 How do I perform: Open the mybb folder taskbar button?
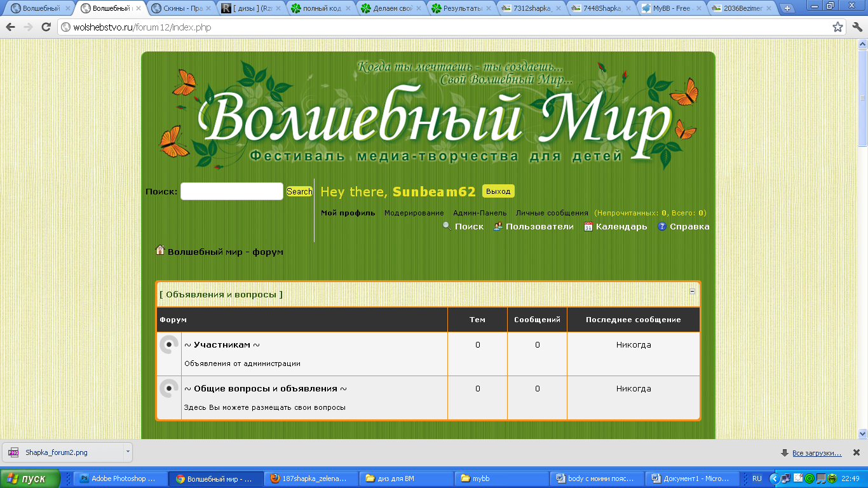click(501, 478)
